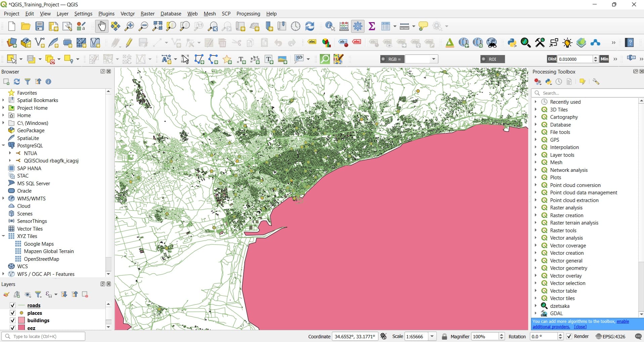Click Browser panel filter icon
644x342 pixels.
pyautogui.click(x=28, y=82)
